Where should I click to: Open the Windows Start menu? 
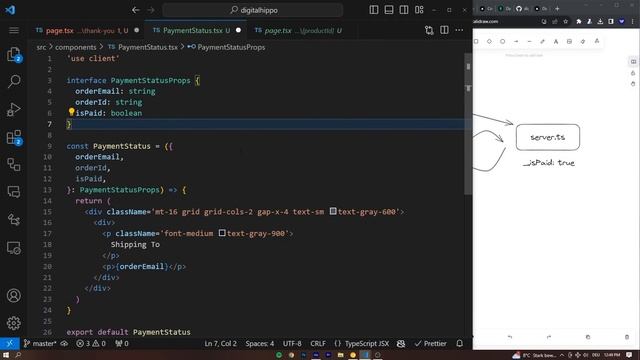pyautogui.click(x=6, y=355)
